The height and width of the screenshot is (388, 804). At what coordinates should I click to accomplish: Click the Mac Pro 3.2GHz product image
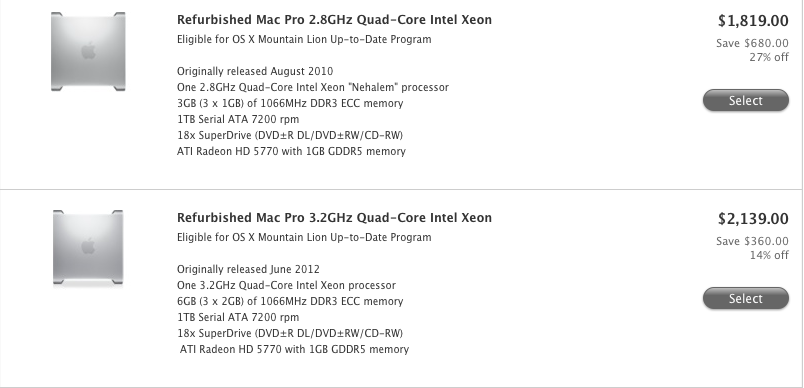(x=88, y=248)
